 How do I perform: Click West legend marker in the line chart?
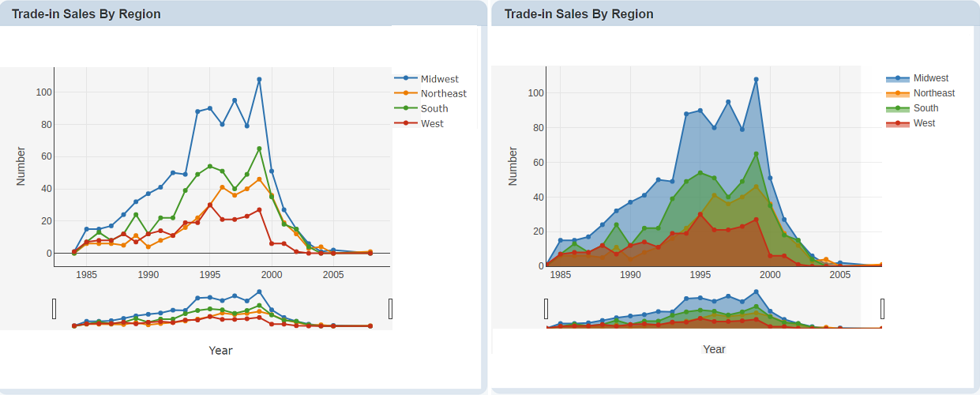406,123
